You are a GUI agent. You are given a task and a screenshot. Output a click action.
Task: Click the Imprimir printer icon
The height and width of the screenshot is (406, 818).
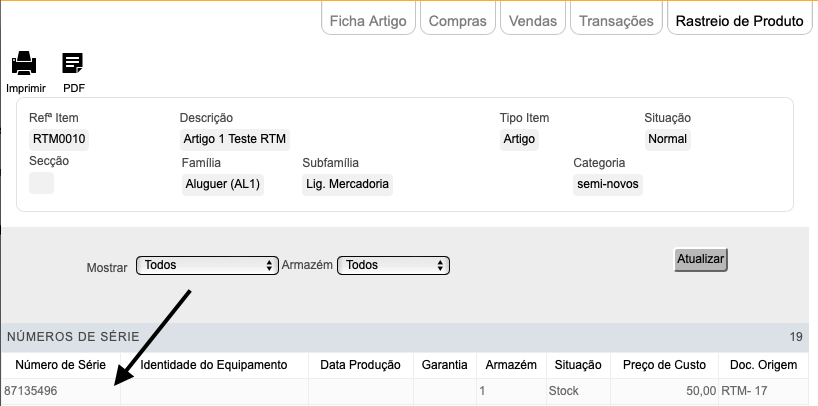24,63
